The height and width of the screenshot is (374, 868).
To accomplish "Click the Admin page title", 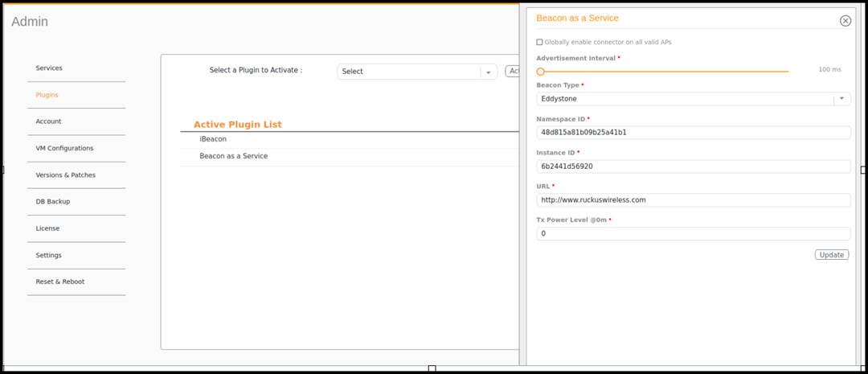I will point(30,22).
